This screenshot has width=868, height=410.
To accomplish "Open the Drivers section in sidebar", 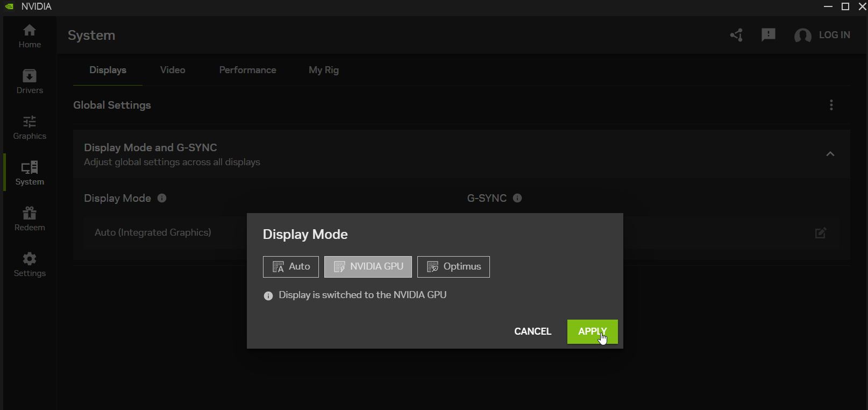I will [x=30, y=82].
